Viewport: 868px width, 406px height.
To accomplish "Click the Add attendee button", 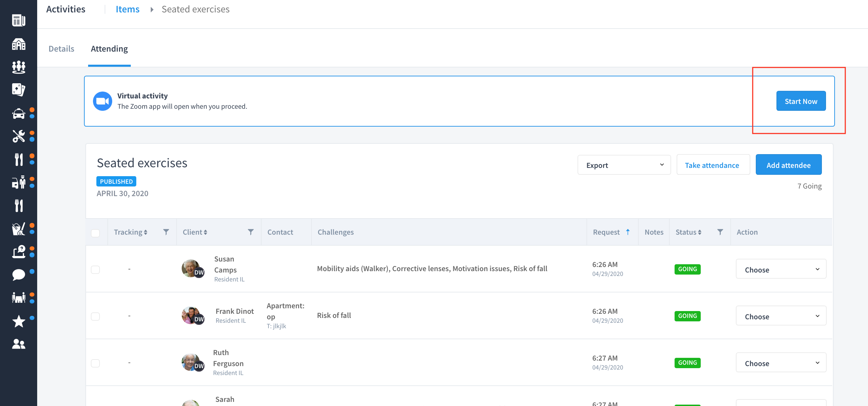I will [788, 165].
